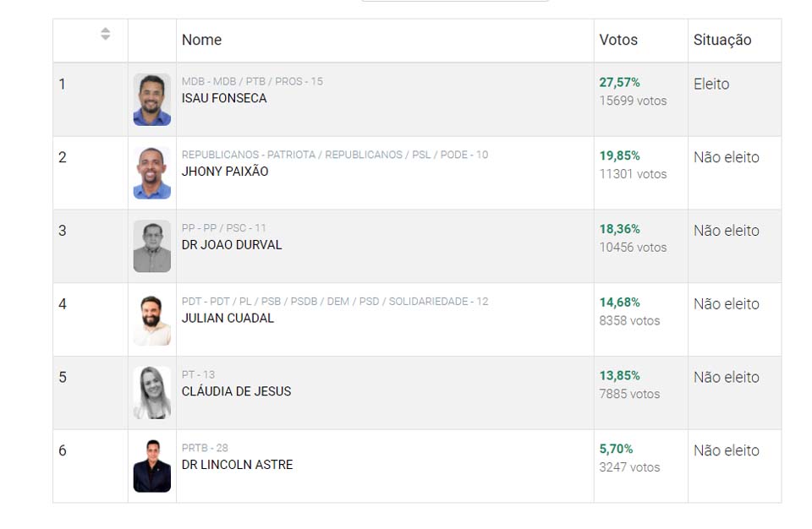Select the candidate name ISAU FONSECA

pos(224,98)
